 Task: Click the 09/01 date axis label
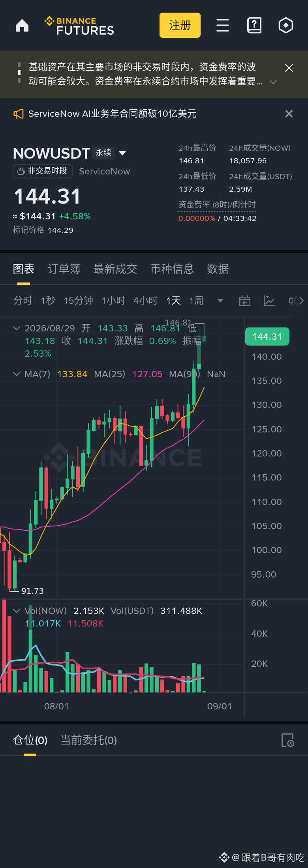[220, 706]
